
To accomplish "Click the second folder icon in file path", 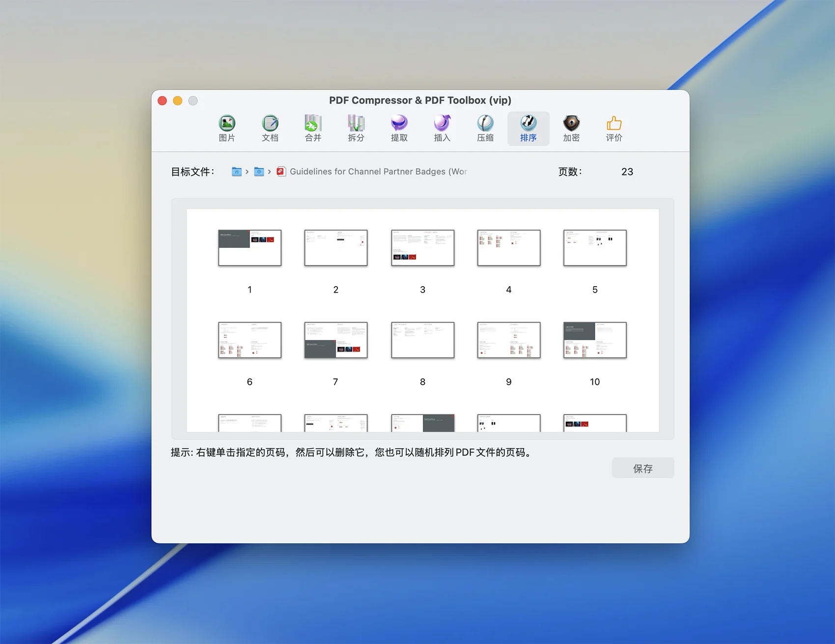I will point(259,171).
